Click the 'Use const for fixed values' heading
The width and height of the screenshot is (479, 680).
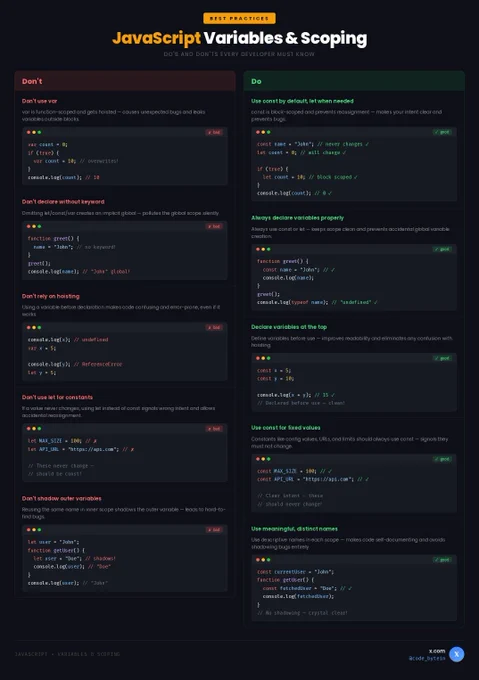[x=286, y=428]
